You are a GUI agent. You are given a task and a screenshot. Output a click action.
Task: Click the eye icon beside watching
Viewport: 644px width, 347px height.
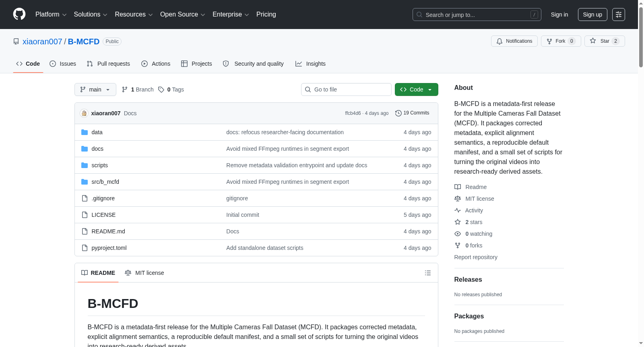458,234
